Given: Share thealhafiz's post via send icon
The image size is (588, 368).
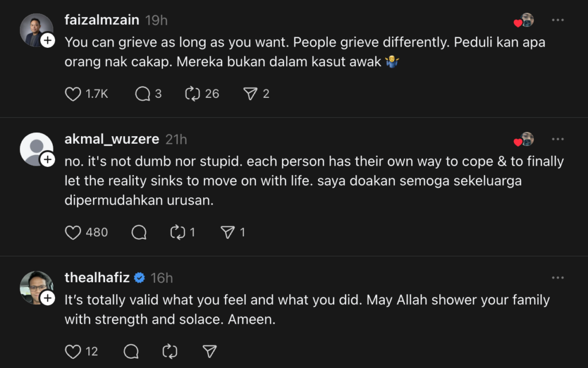Looking at the screenshot, I should [210, 351].
